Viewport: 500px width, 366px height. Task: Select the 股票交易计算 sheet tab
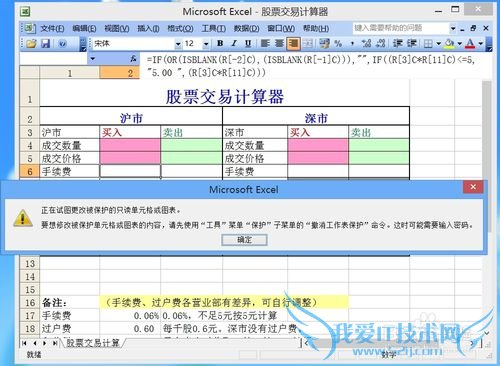pyautogui.click(x=93, y=343)
